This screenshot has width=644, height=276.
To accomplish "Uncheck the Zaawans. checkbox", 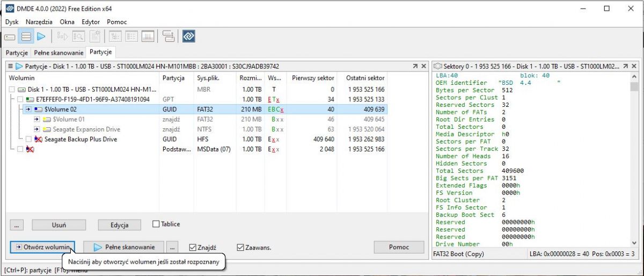I will click(x=240, y=248).
